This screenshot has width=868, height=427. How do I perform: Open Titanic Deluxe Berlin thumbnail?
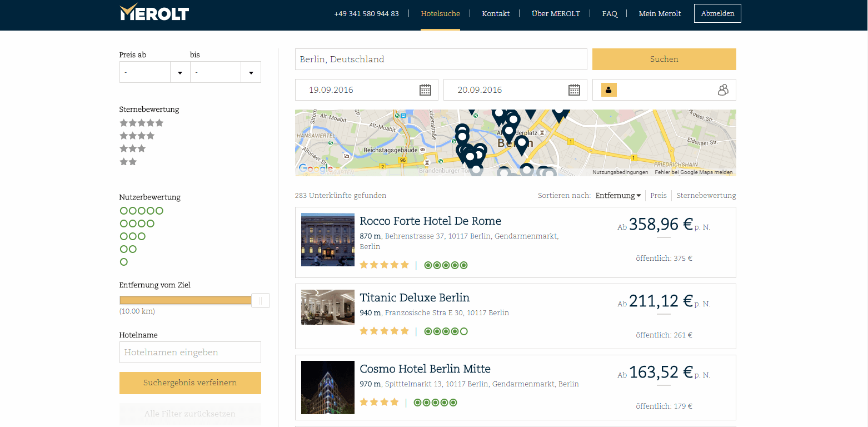[328, 307]
